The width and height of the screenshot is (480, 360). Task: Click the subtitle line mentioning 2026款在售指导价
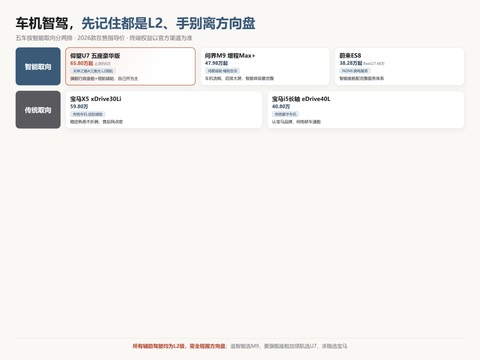tap(104, 38)
